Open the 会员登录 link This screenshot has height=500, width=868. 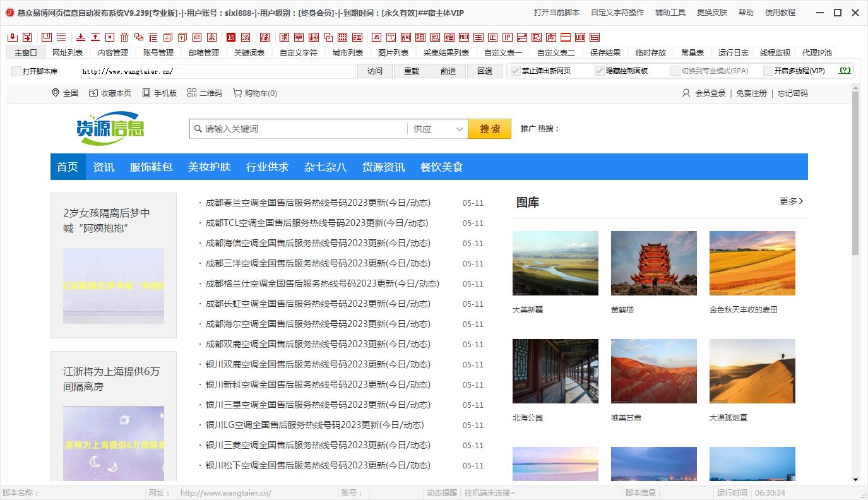click(x=710, y=93)
